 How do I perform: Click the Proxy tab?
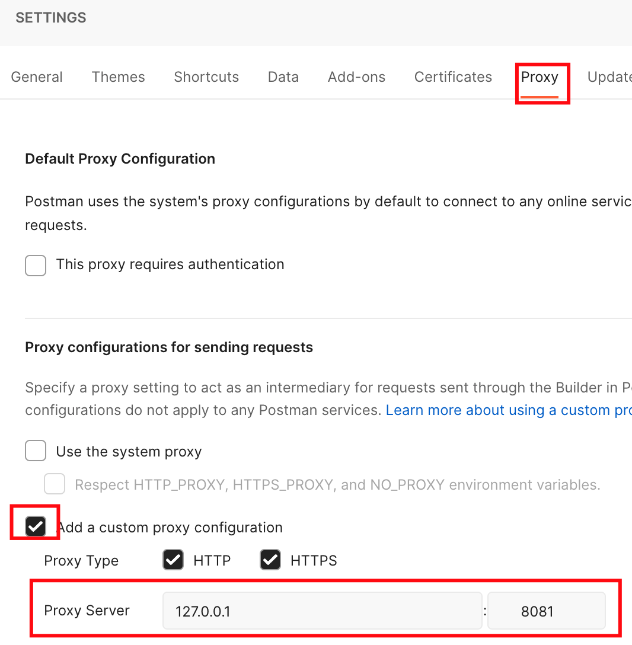tap(540, 77)
